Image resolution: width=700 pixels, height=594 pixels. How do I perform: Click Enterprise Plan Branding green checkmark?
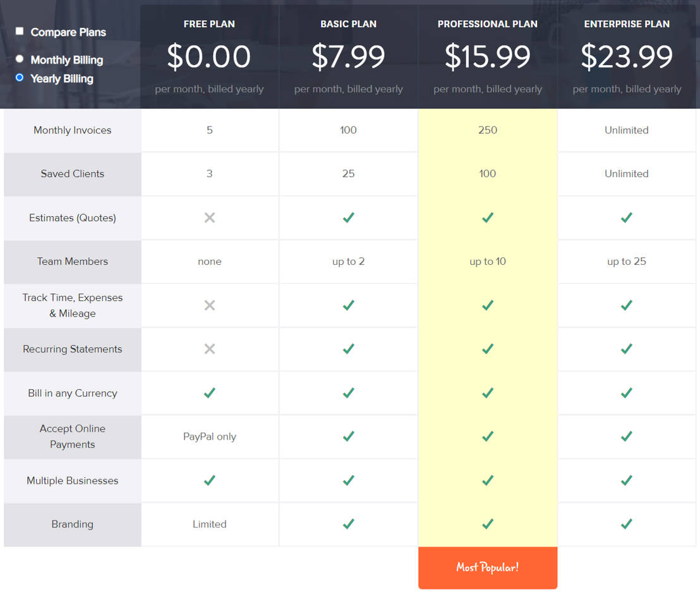(626, 524)
